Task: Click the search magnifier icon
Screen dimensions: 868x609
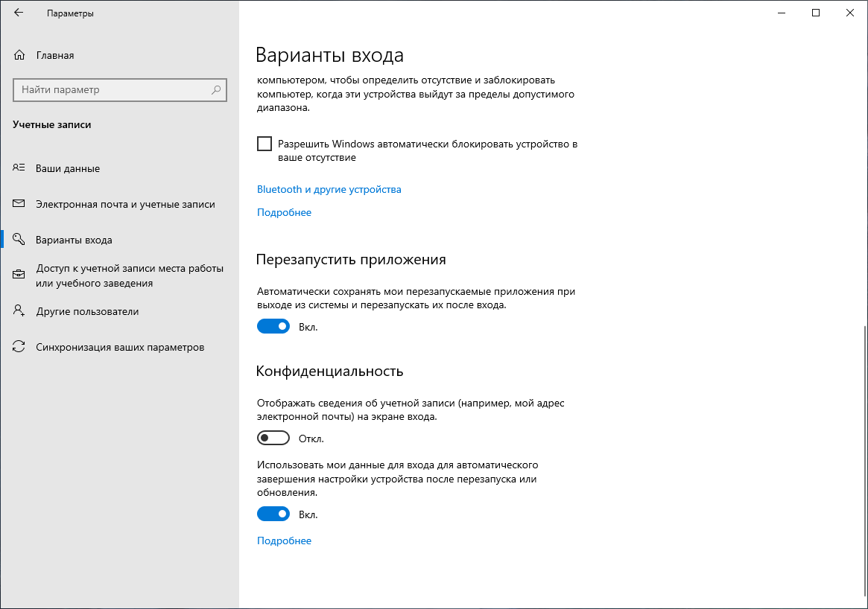Action: tap(216, 90)
